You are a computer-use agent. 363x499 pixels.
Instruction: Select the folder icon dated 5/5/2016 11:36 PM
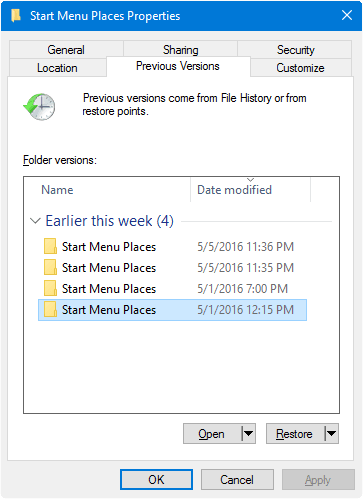point(50,246)
